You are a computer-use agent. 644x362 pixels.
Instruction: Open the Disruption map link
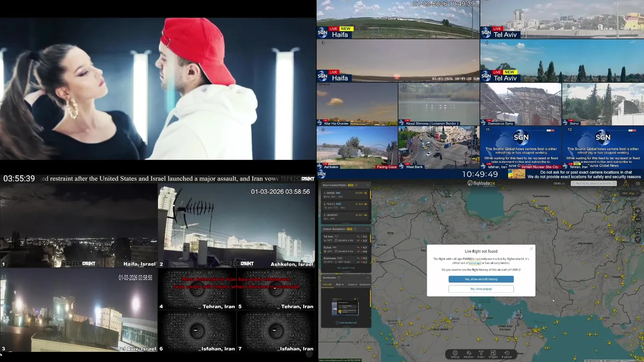pos(346,267)
